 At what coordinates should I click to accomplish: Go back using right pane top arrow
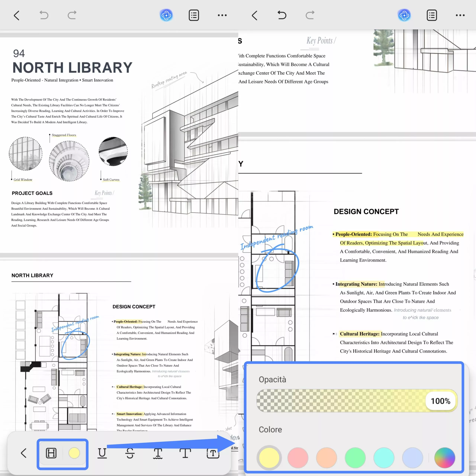pos(255,15)
